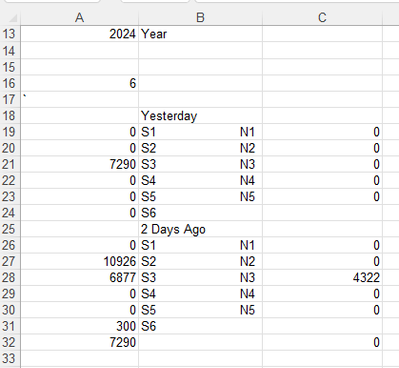Select cell C29 showing 0
The height and width of the screenshot is (368, 399).
click(x=322, y=294)
